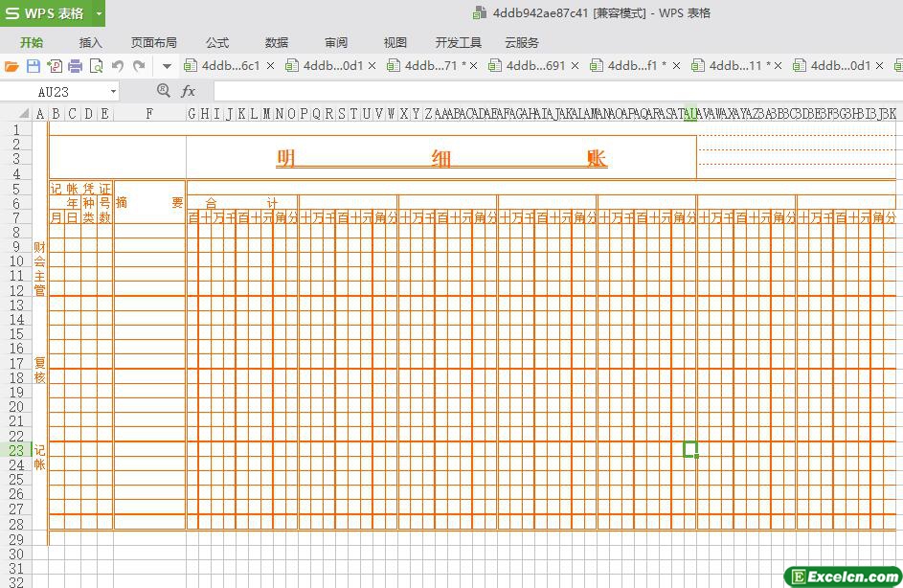903x588 pixels.
Task: Select row 23 by its header
Action: coord(15,450)
